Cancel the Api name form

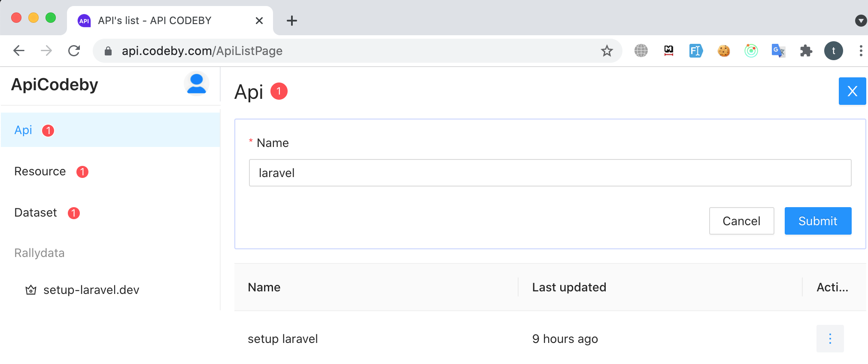pos(741,221)
